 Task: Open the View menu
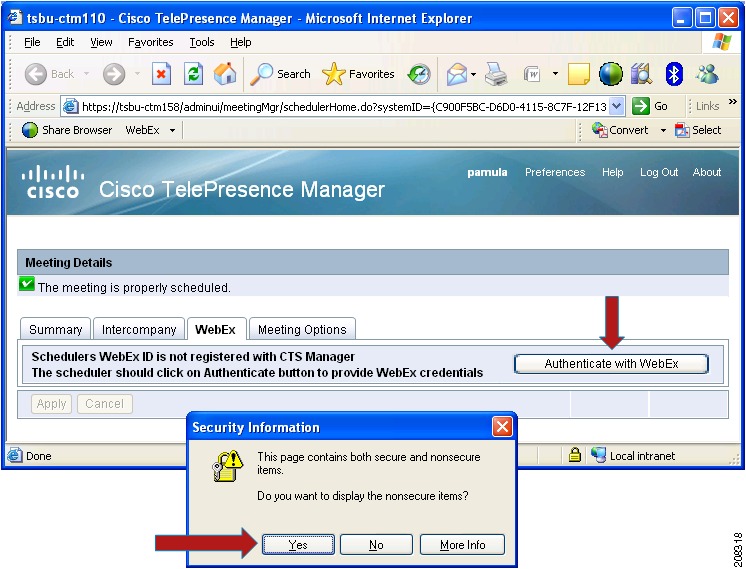(x=101, y=42)
